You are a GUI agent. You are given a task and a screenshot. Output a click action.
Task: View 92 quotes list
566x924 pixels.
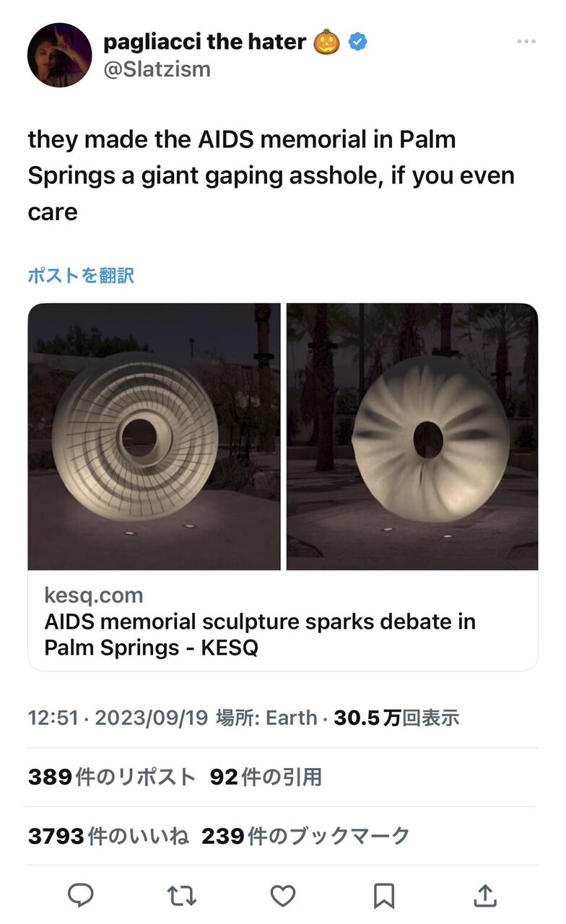coord(266,777)
